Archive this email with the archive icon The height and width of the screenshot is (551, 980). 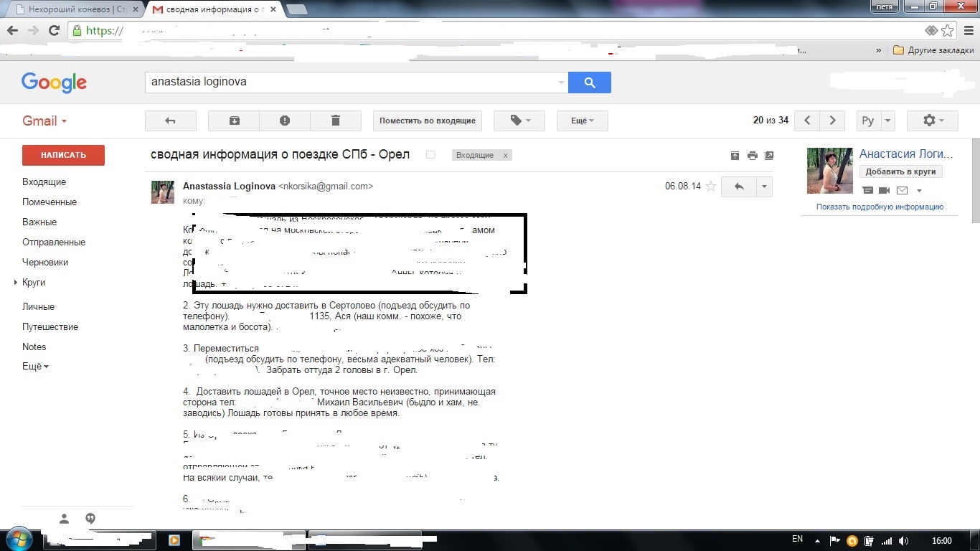(x=234, y=121)
